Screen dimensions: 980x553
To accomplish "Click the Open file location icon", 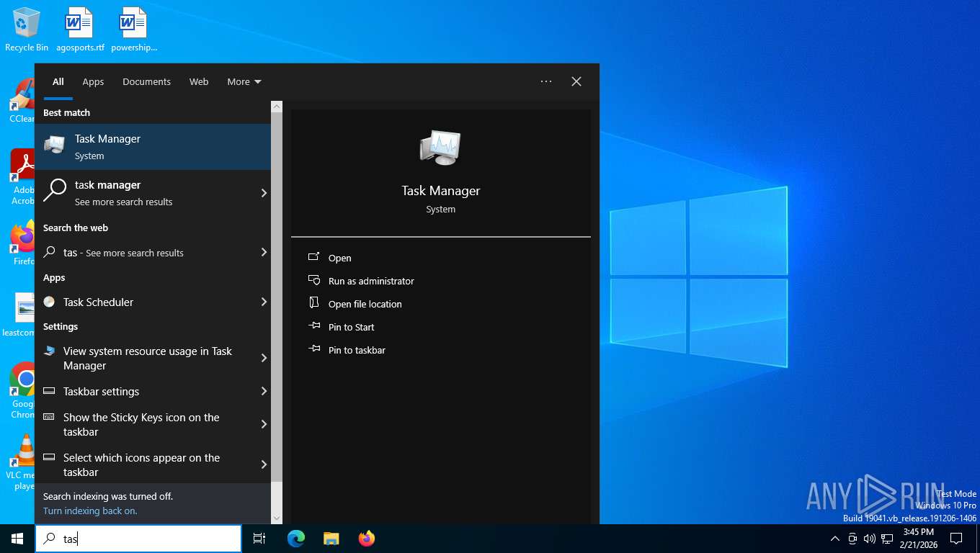I will point(313,303).
